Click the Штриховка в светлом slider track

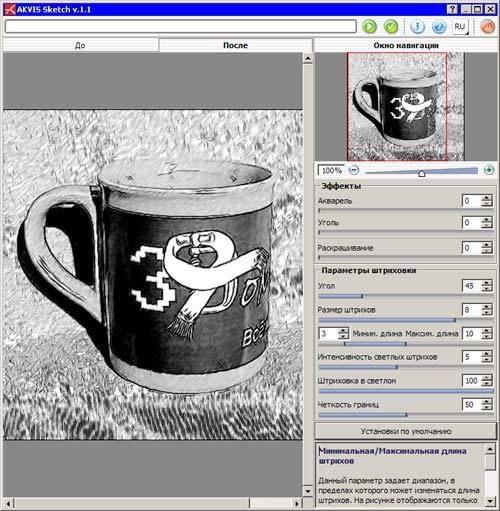coord(406,391)
